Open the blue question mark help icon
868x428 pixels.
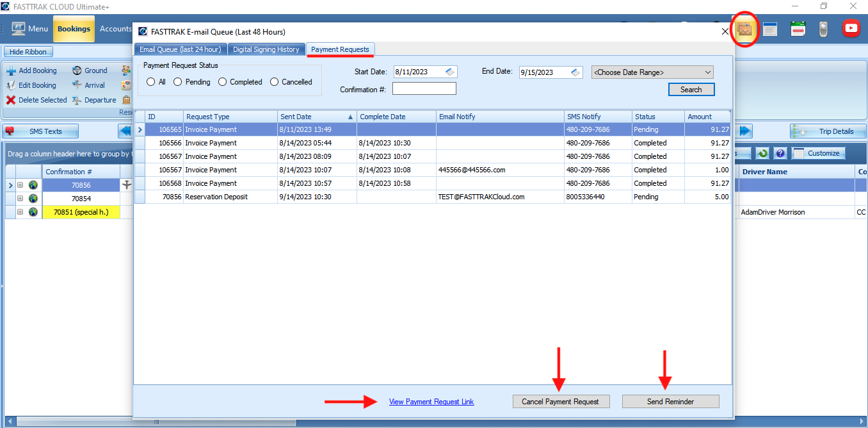point(780,154)
